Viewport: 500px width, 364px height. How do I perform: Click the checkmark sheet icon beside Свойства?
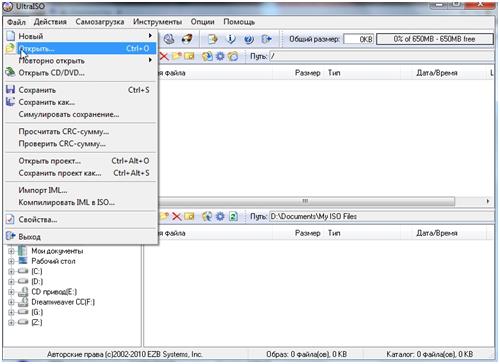point(11,219)
